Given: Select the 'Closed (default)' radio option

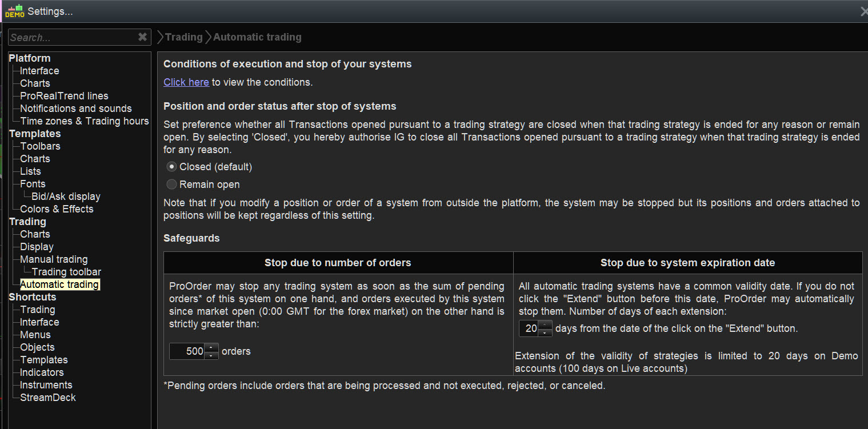Looking at the screenshot, I should point(171,167).
